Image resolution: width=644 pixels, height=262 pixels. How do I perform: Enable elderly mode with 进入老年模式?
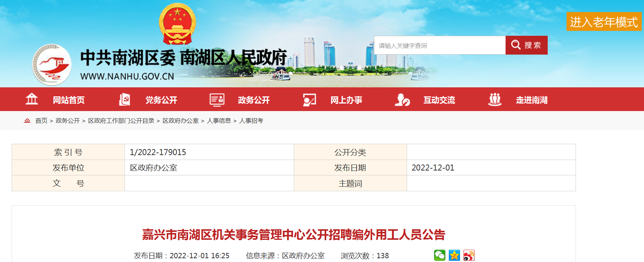click(603, 22)
